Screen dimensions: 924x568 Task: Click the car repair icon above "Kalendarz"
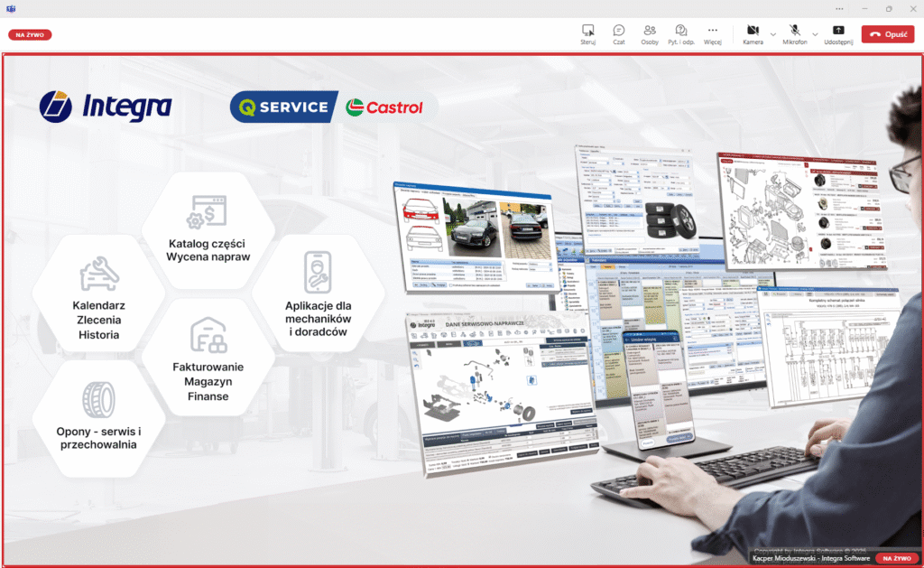[99, 274]
